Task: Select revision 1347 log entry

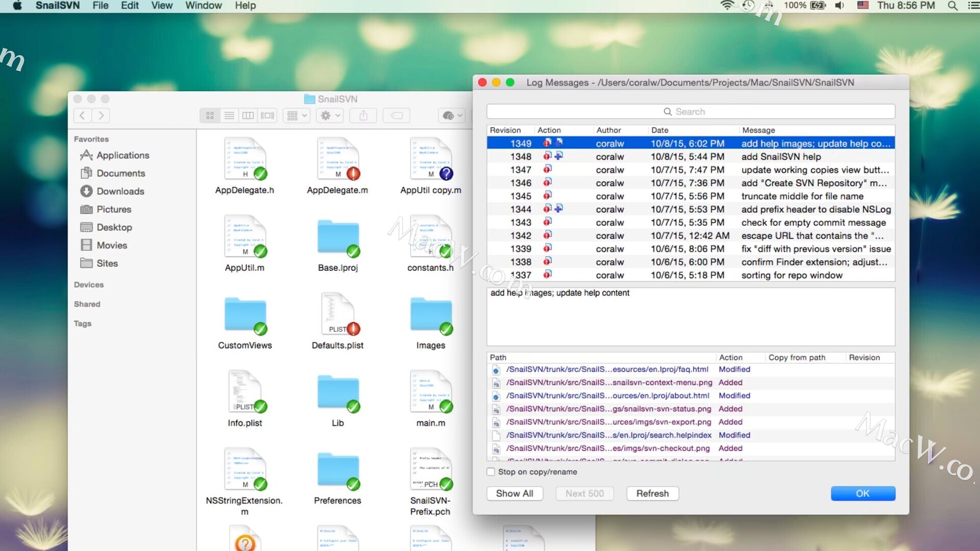Action: coord(691,170)
